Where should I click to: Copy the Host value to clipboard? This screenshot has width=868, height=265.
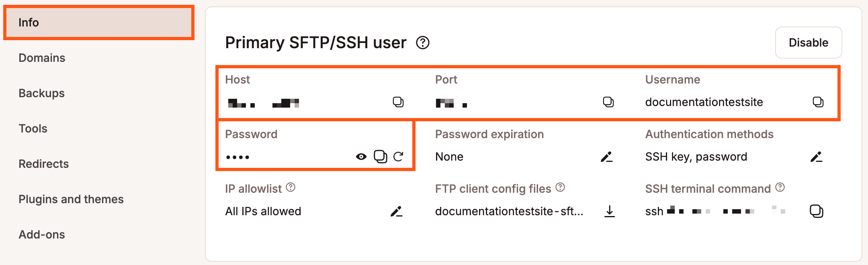pos(399,102)
